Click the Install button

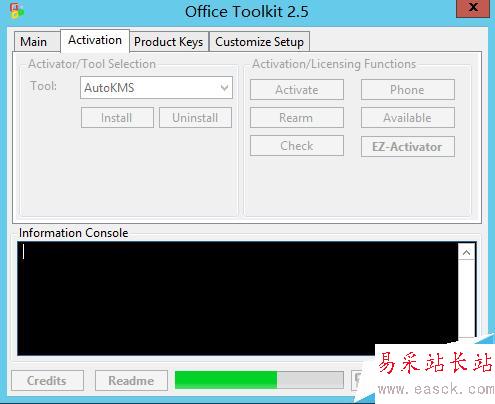117,118
